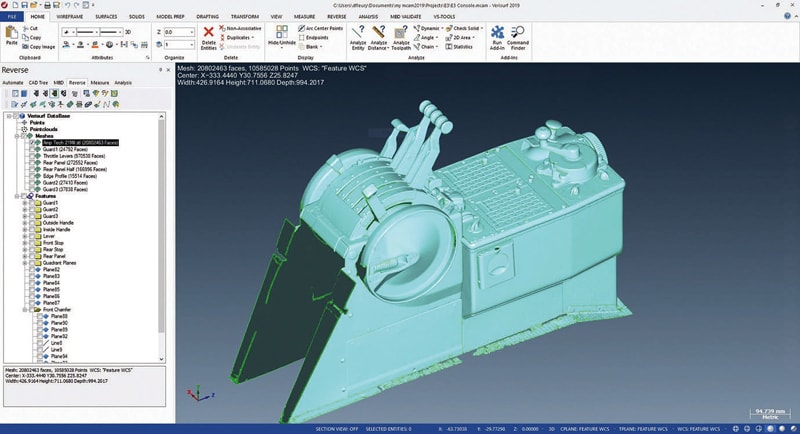Toggle checkbox for Rear Panel Half mesh

click(x=32, y=169)
